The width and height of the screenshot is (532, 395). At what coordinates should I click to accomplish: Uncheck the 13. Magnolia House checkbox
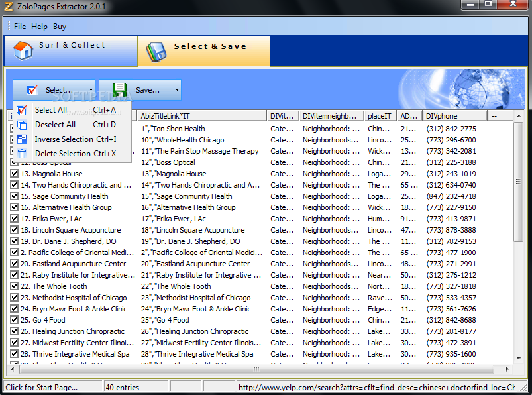(14, 174)
